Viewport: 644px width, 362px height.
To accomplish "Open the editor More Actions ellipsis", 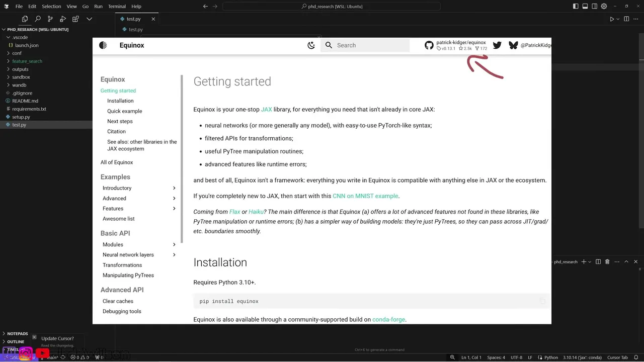I will pyautogui.click(x=636, y=19).
